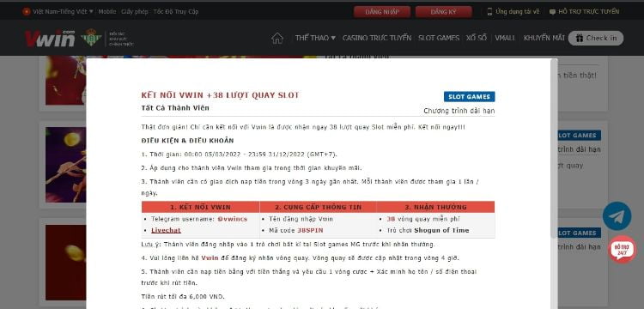Open the Mobile link

point(106,11)
